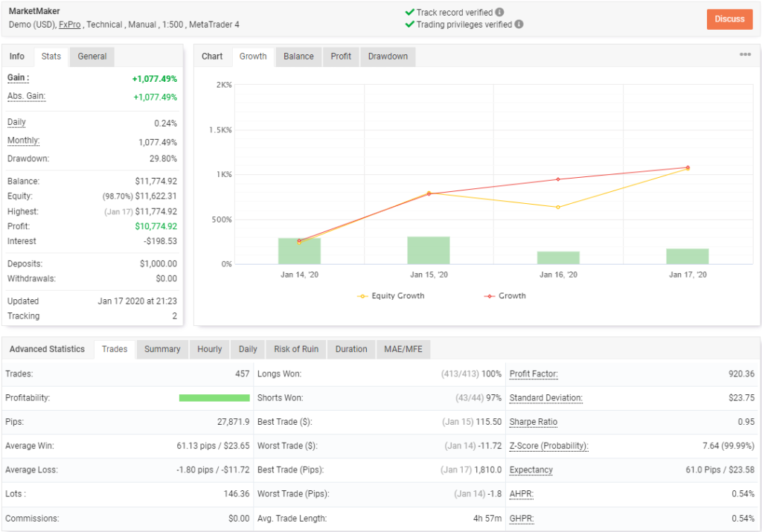Click the Drawdown value 29.80%
762x532 pixels.
(x=163, y=159)
